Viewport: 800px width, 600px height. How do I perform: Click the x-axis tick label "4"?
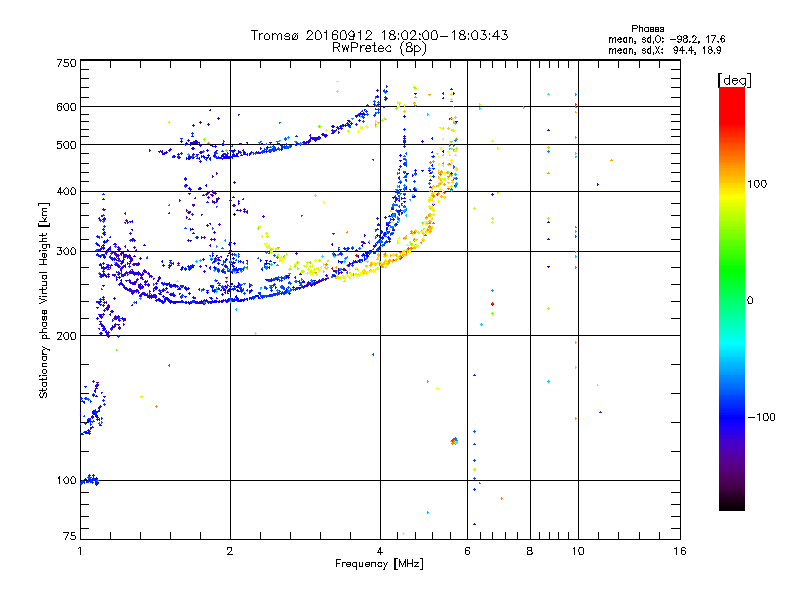tap(380, 551)
